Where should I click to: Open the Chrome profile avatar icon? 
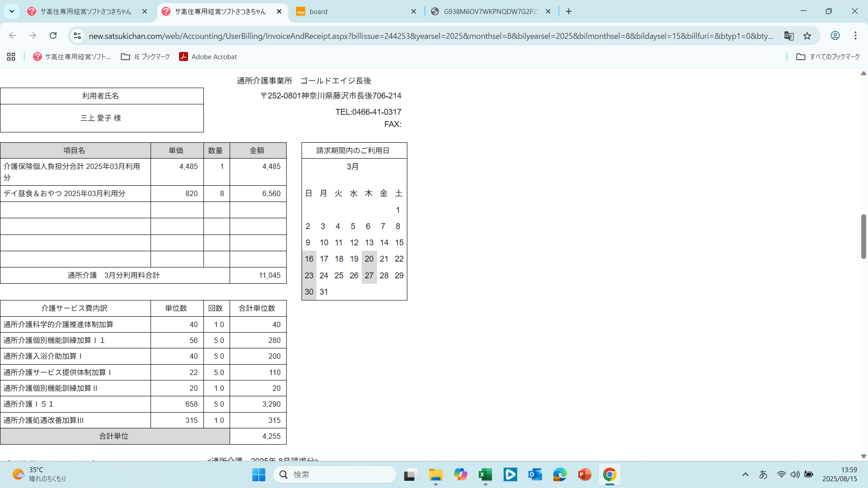point(835,36)
